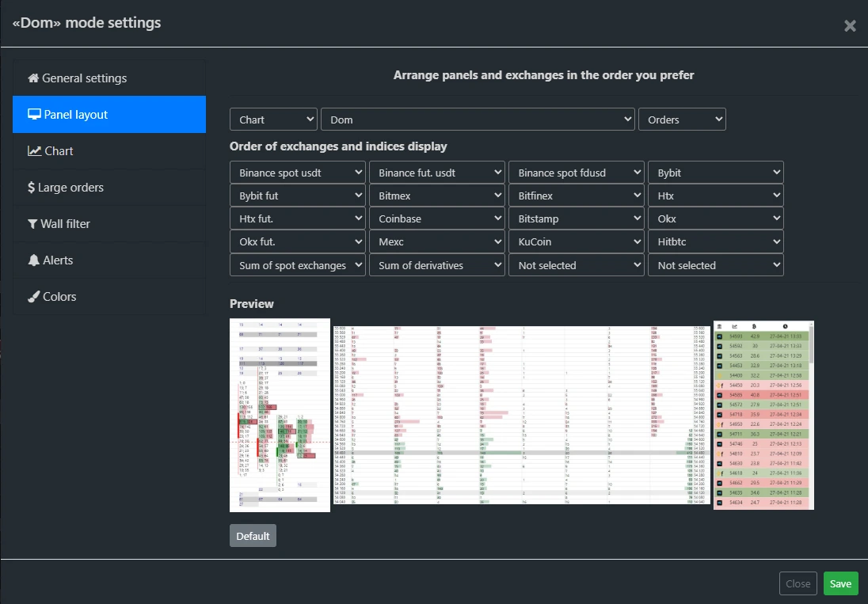The height and width of the screenshot is (604, 868).
Task: Click the Default button under the preview
Action: (x=253, y=535)
